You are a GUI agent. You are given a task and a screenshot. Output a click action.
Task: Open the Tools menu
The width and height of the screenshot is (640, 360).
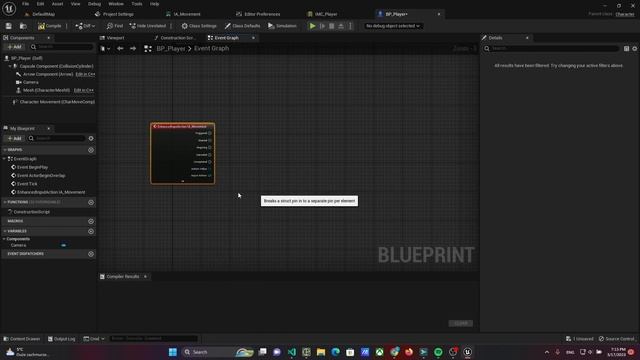[137, 4]
